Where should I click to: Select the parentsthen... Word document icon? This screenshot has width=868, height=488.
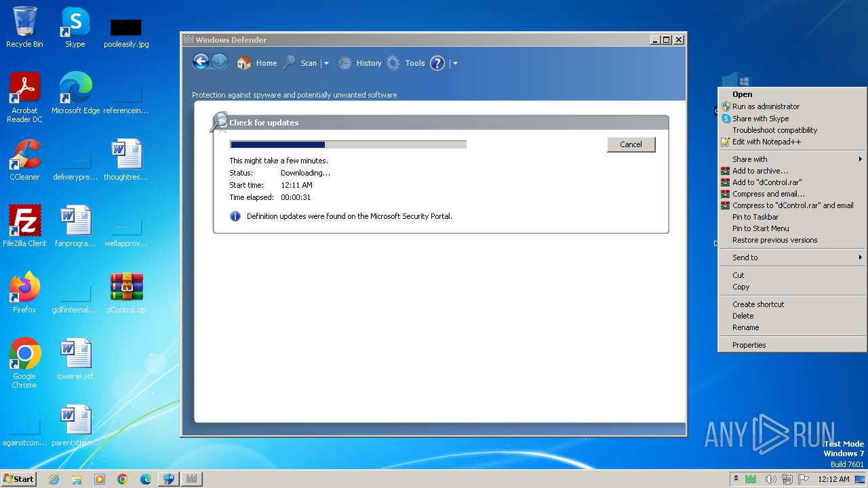click(75, 426)
